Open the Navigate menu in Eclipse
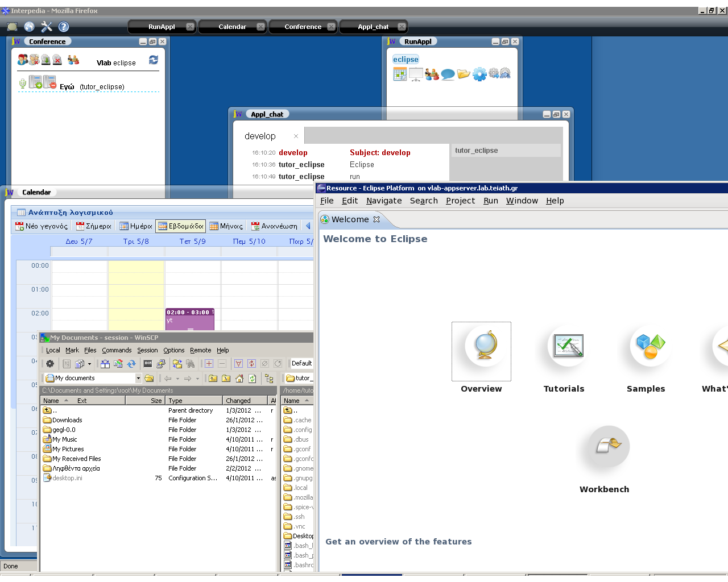The height and width of the screenshot is (582, 728). (x=383, y=201)
